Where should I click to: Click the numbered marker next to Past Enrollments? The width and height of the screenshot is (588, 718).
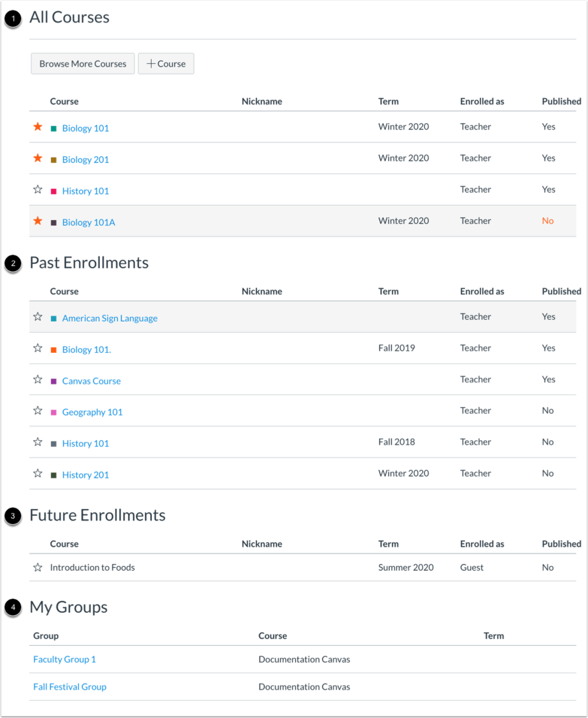(x=13, y=263)
